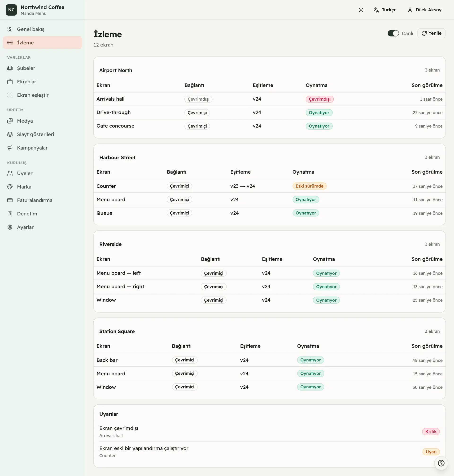Click the Ekran eşleştir scan icon
The image size is (454, 476).
[10, 95]
